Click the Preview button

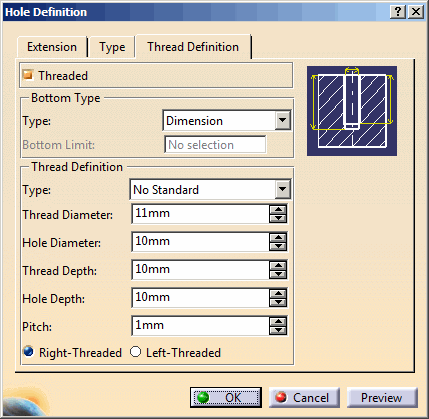pyautogui.click(x=382, y=397)
